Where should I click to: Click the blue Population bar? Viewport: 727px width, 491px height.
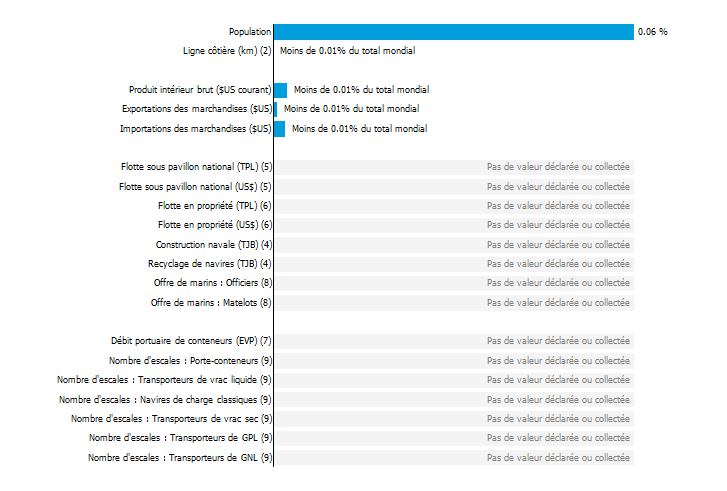click(x=454, y=32)
